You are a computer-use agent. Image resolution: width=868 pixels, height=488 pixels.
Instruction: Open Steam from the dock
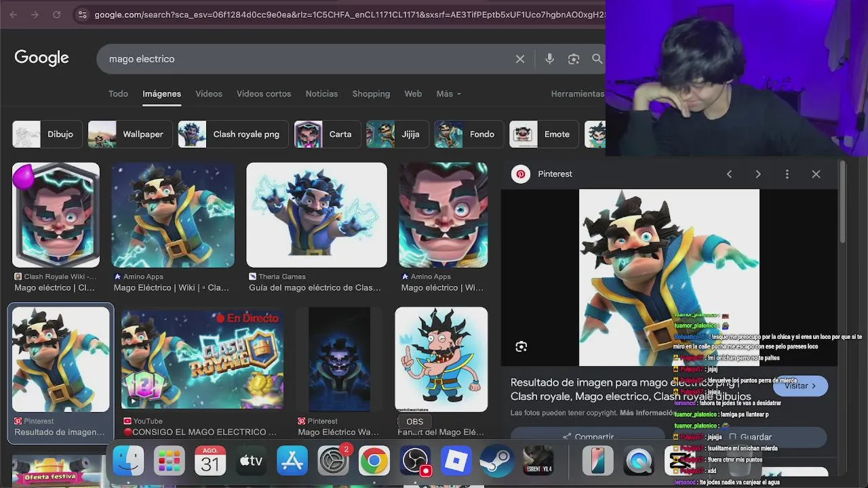coord(497,462)
